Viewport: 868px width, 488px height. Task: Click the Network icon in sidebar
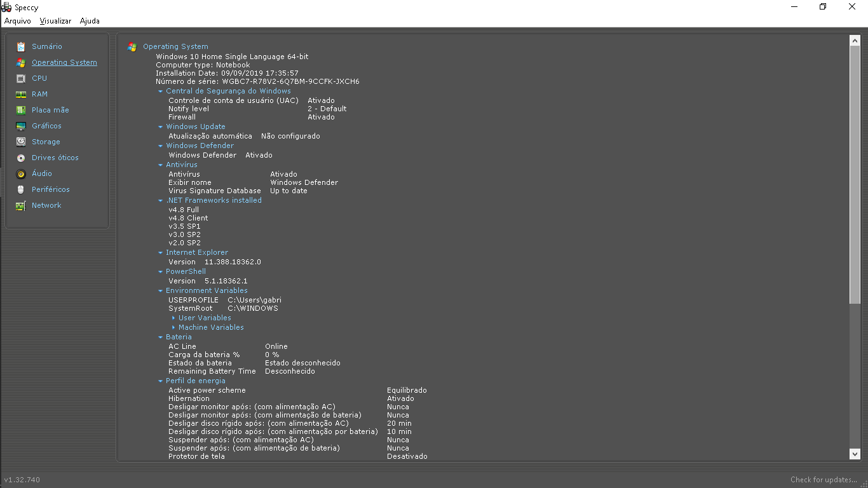point(21,205)
